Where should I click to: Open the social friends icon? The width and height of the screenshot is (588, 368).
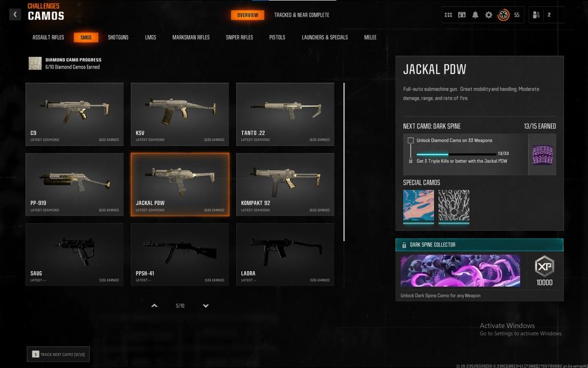tap(537, 15)
